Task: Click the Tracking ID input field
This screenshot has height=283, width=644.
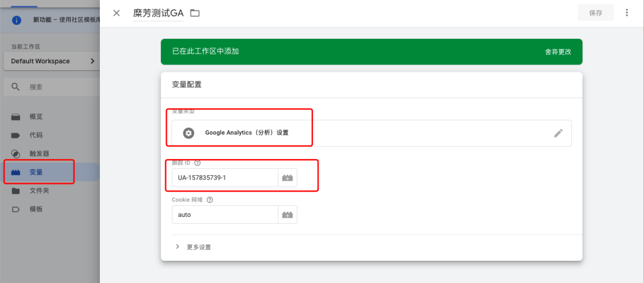Action: click(225, 177)
